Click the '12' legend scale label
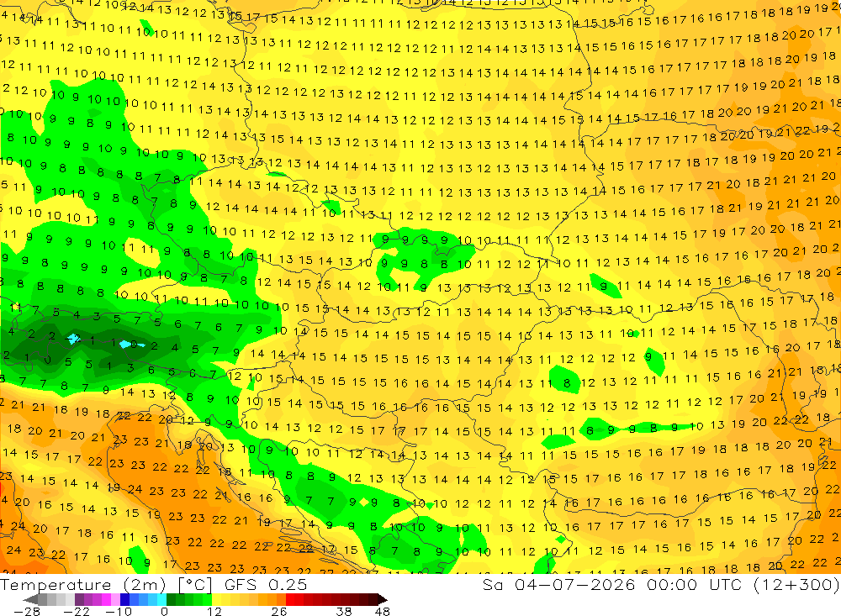841x616 pixels. click(214, 611)
